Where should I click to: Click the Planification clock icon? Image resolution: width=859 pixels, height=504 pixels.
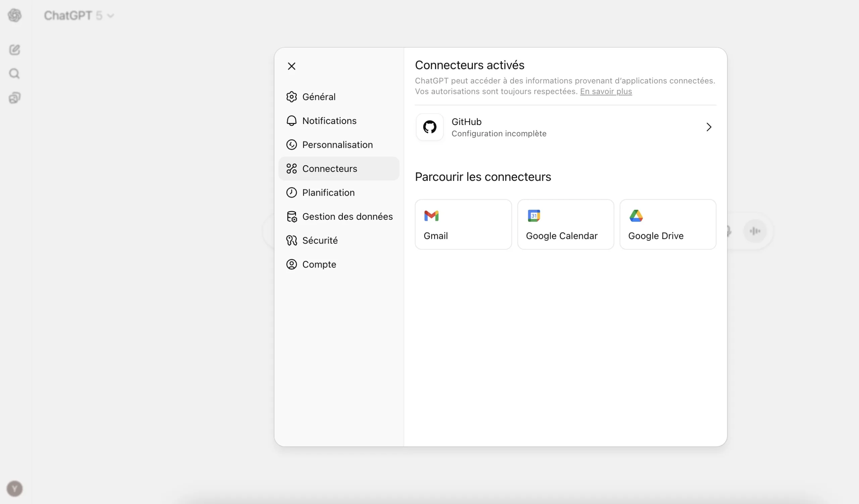pyautogui.click(x=292, y=192)
